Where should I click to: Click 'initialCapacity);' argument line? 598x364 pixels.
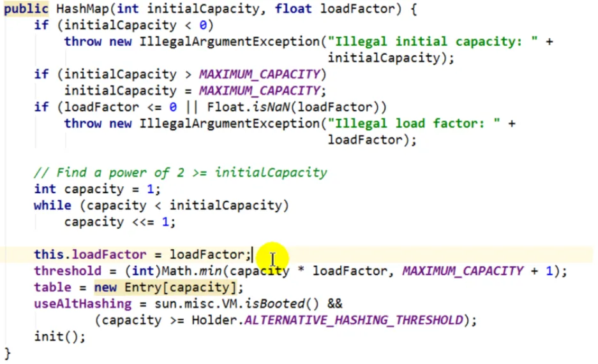pos(391,58)
